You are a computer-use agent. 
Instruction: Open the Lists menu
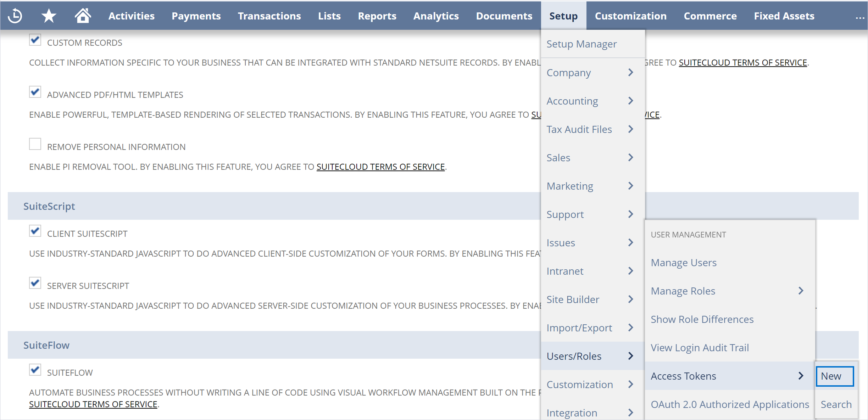pyautogui.click(x=329, y=16)
